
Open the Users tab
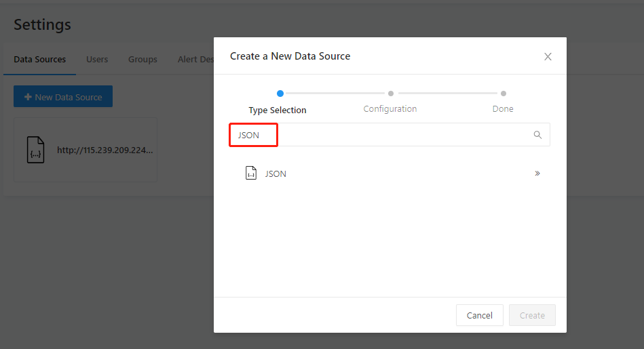pyautogui.click(x=97, y=60)
